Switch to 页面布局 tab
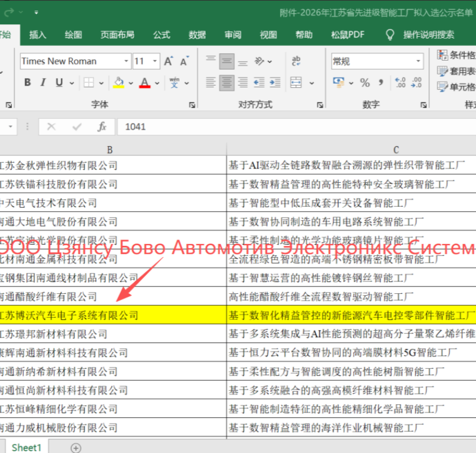 (x=117, y=35)
